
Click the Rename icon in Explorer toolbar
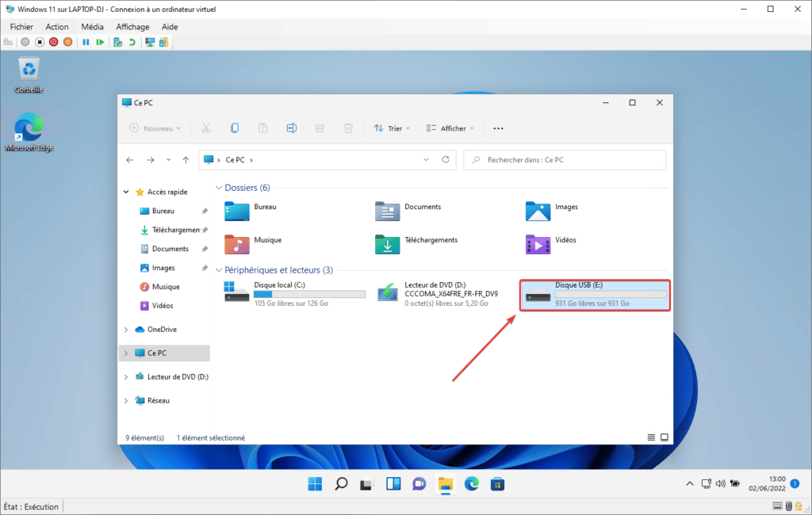click(x=291, y=128)
